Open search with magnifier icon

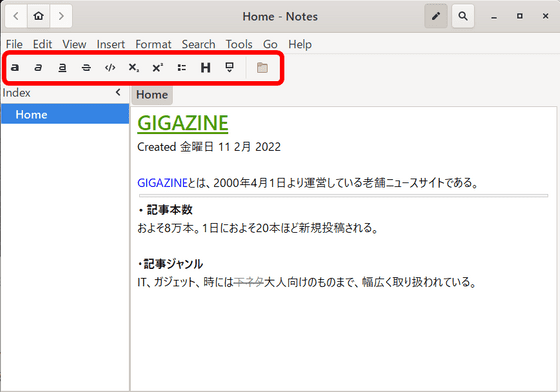(x=463, y=16)
